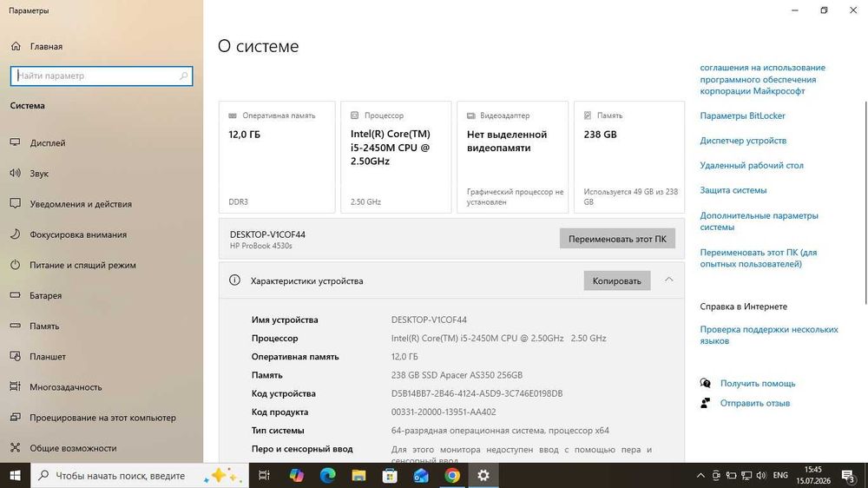Click the product code 00331-20000-13951-AA402
Viewport: 868px width, 488px height.
[x=444, y=412]
